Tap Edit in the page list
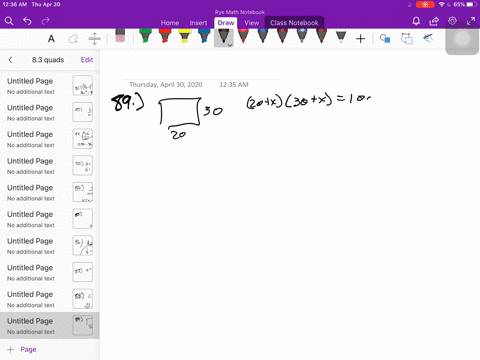 point(87,60)
